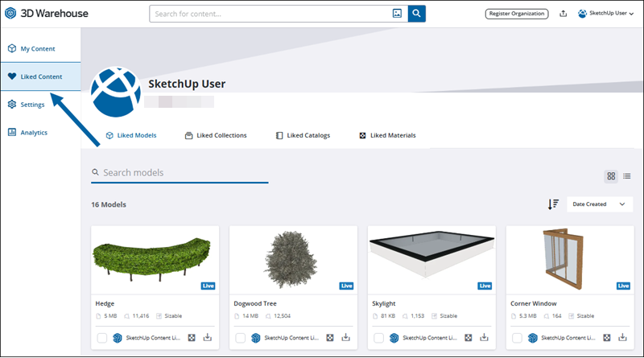Click the 3D Warehouse logo
Viewport: 644px width, 358px height.
47,13
